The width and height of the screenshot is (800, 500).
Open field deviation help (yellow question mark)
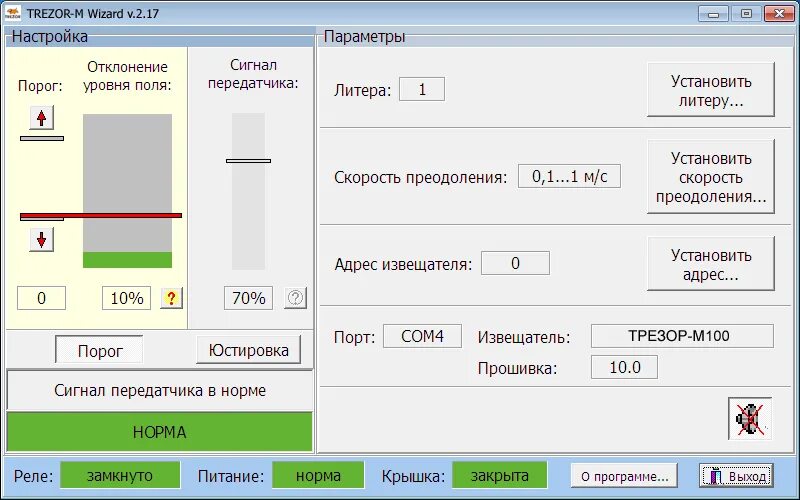[x=171, y=298]
